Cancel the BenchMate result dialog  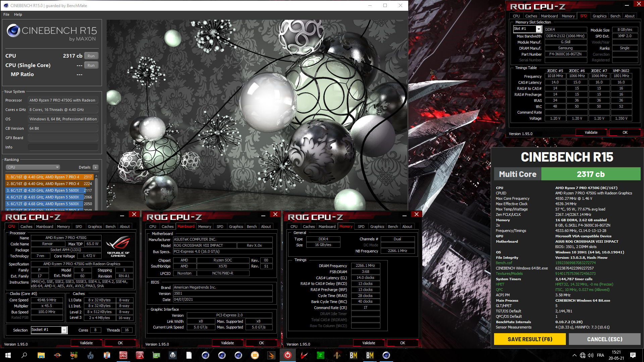(x=605, y=339)
